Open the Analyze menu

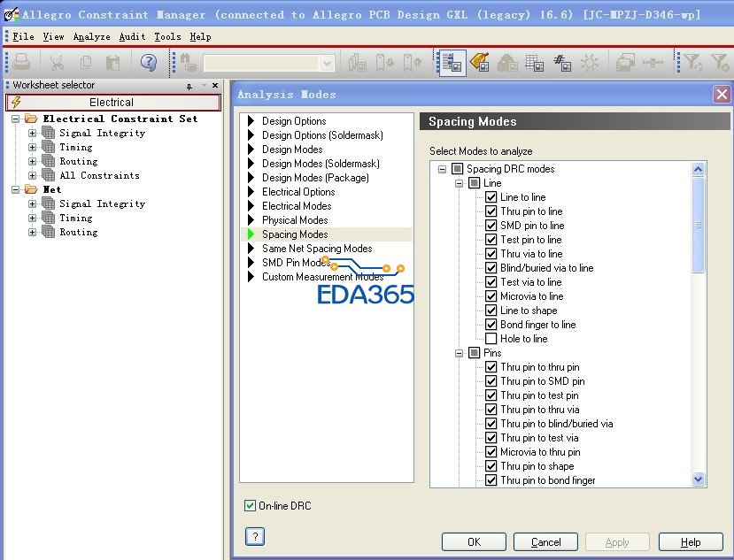tap(92, 36)
